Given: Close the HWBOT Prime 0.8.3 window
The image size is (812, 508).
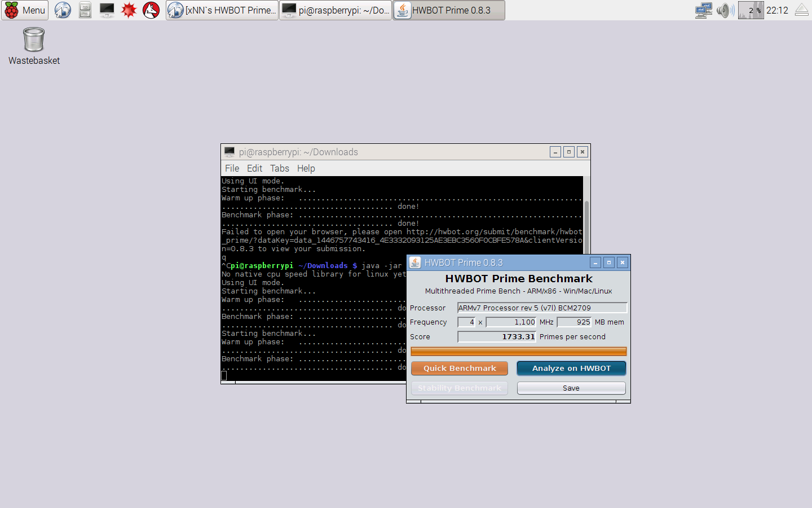Looking at the screenshot, I should click(623, 262).
